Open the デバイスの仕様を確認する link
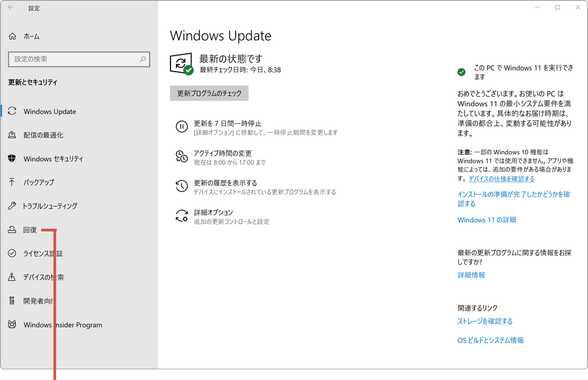This screenshot has height=380, width=588. 501,179
